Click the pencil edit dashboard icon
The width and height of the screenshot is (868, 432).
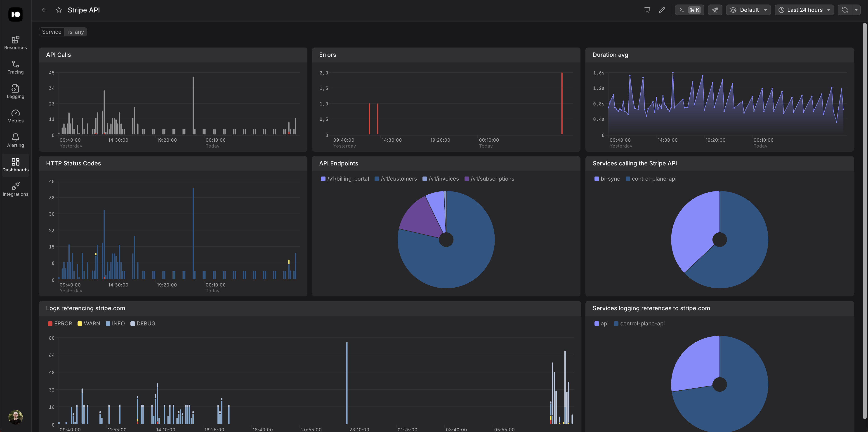tap(662, 10)
